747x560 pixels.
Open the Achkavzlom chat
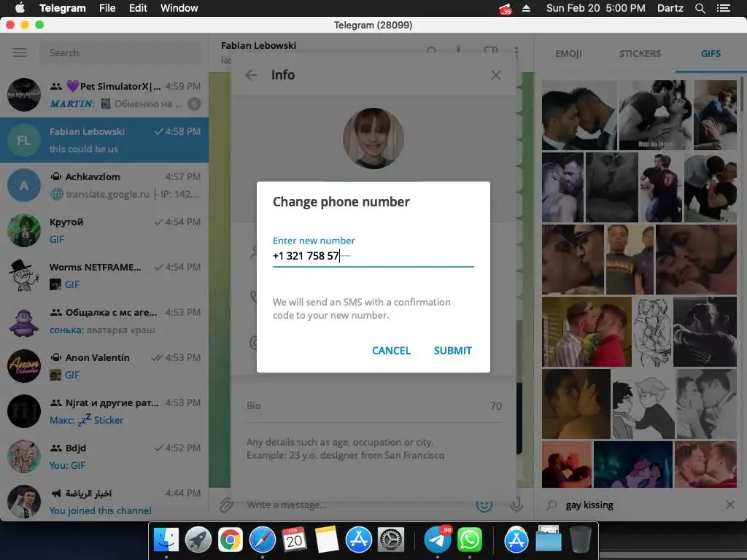pyautogui.click(x=104, y=185)
